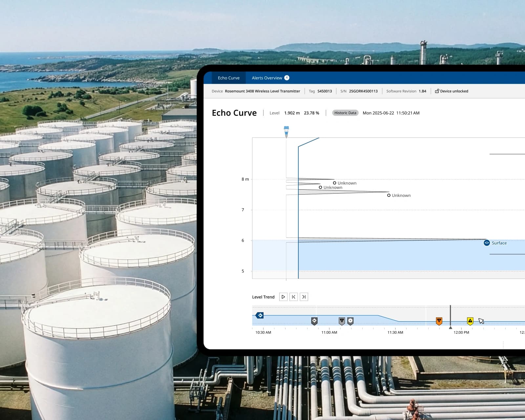The image size is (525, 420).
Task: Skip to the previous Level Trend event
Action: [294, 297]
